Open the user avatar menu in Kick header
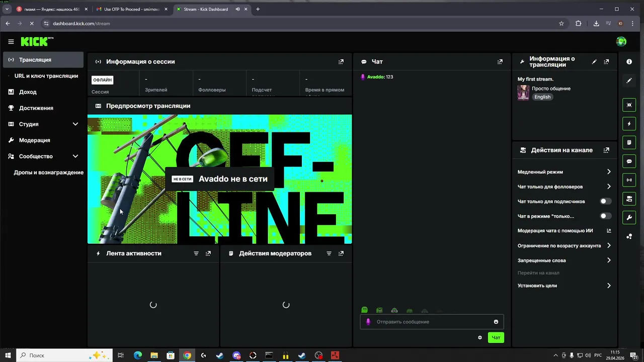644x362 pixels. (621, 41)
